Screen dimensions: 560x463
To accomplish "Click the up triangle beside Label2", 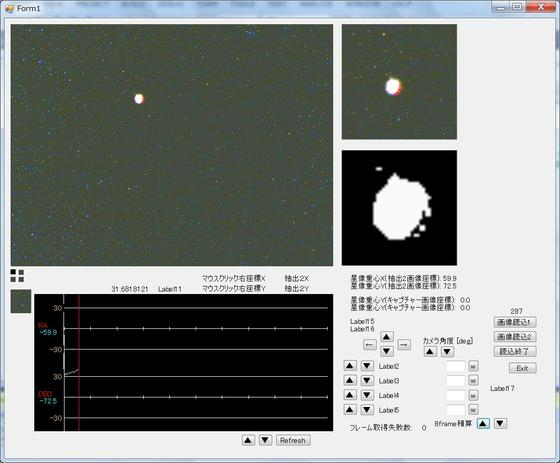I will [350, 366].
